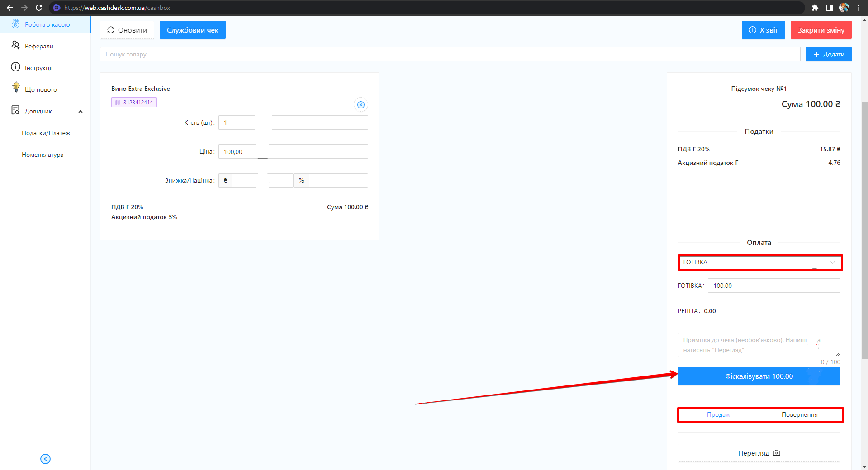The height and width of the screenshot is (470, 868).
Task: Click the Пошук товару search field
Action: [450, 54]
